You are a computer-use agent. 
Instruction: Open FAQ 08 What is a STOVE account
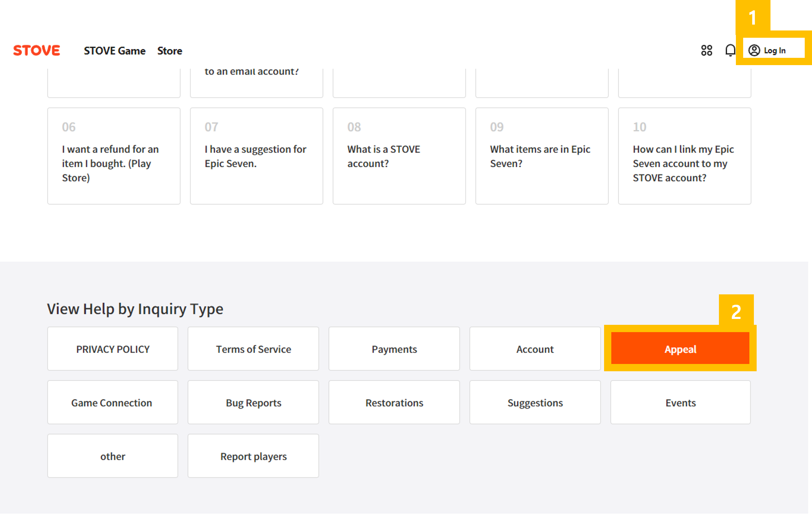pyautogui.click(x=399, y=156)
